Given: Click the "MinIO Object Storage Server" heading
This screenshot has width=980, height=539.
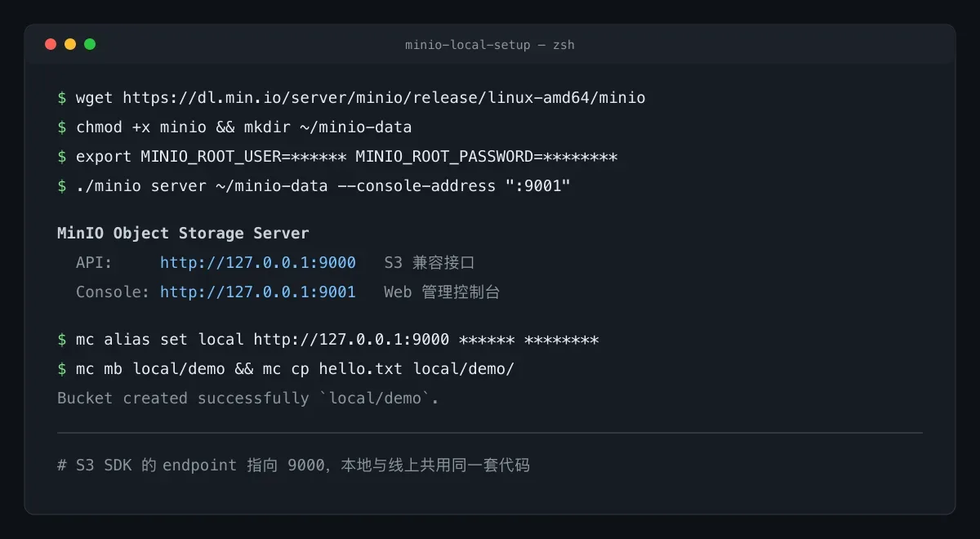Looking at the screenshot, I should coord(183,234).
